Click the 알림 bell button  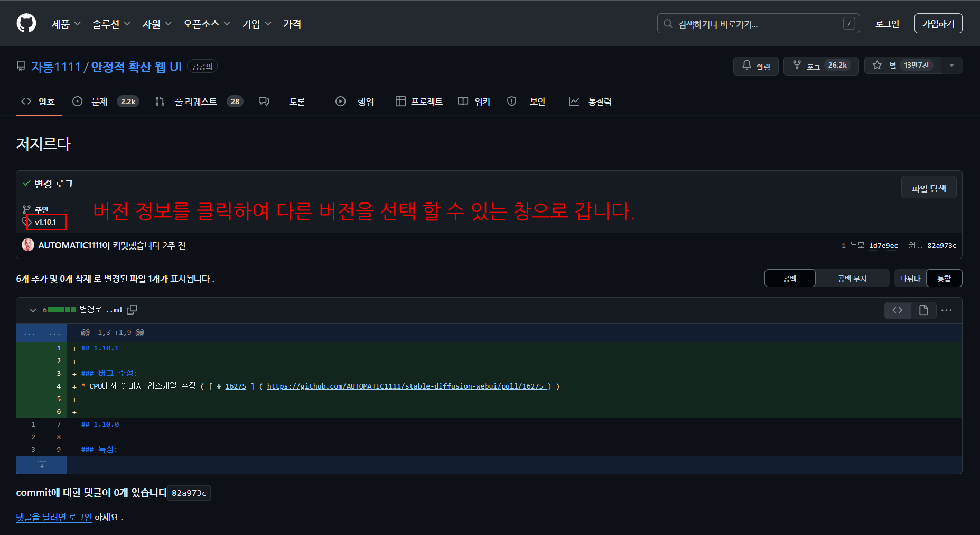(x=755, y=66)
